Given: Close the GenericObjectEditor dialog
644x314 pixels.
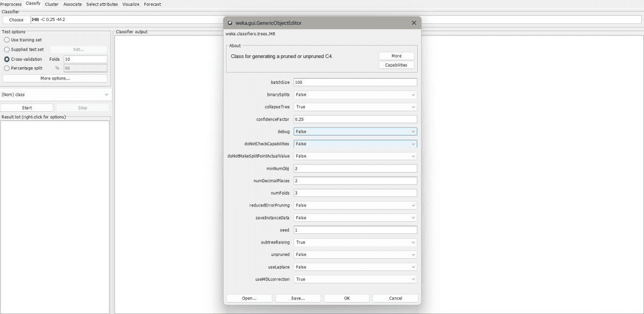Looking at the screenshot, I should tap(414, 23).
